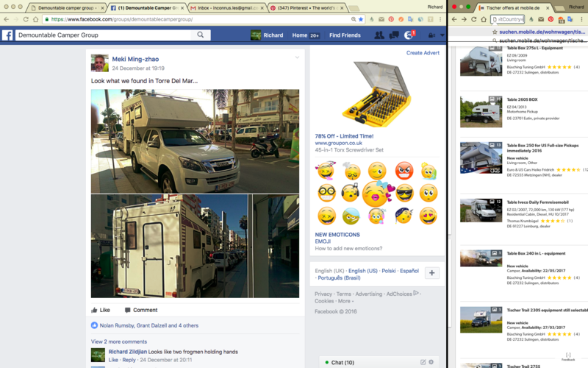Select Tischer offers at mobile.de tab
The height and width of the screenshot is (368, 588).
point(512,7)
